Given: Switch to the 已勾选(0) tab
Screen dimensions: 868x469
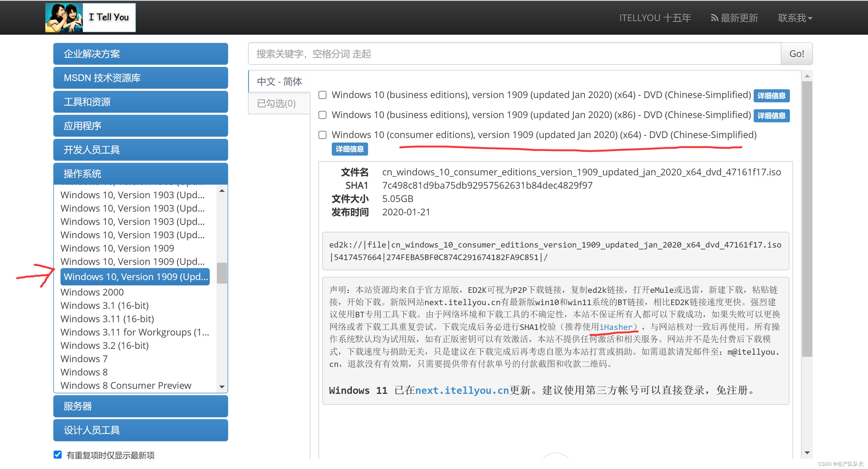Looking at the screenshot, I should [x=276, y=103].
